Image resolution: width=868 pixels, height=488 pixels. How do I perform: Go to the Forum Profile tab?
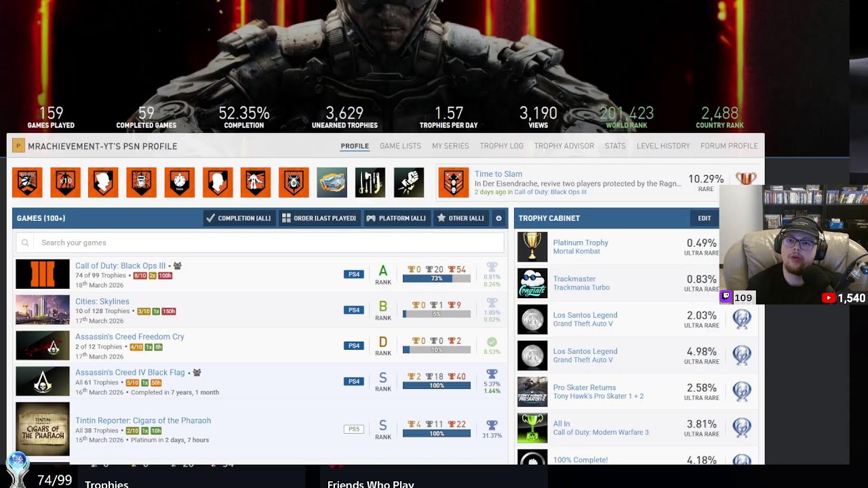click(729, 146)
